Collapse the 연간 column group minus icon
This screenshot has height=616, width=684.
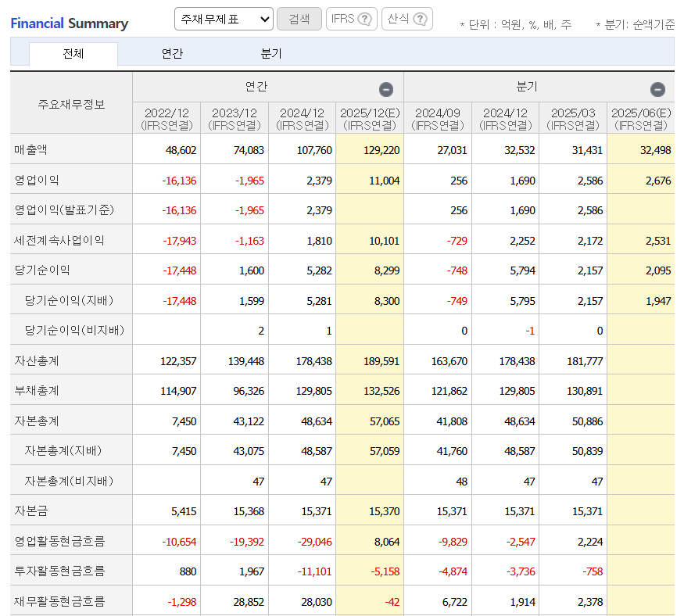coord(386,89)
